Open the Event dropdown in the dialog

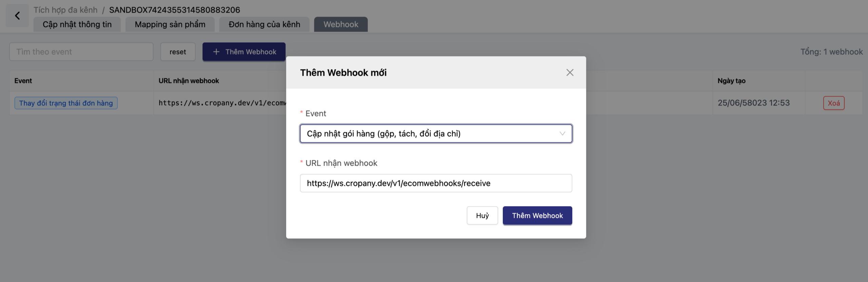436,134
